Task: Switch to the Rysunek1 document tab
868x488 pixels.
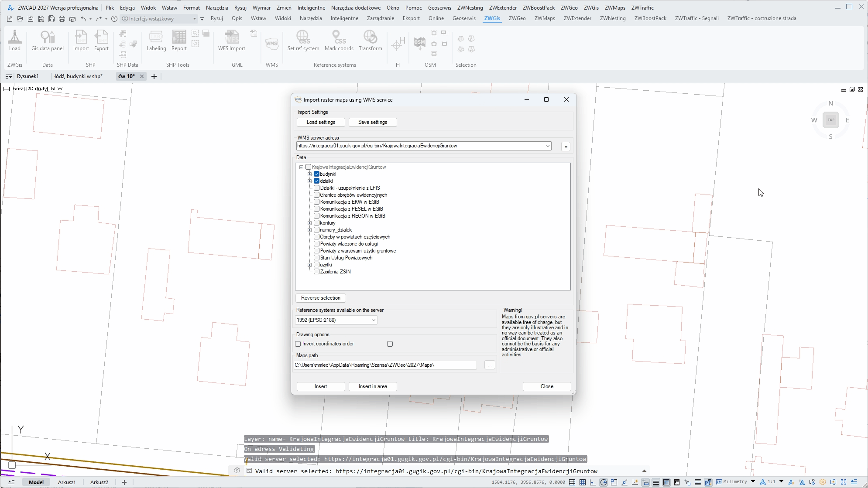Action: (x=28, y=76)
